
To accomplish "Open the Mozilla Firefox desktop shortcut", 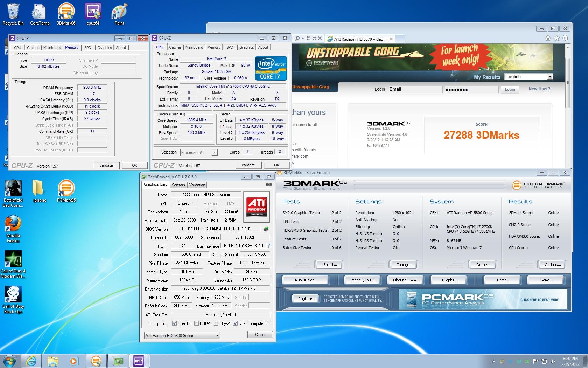I will (13, 229).
